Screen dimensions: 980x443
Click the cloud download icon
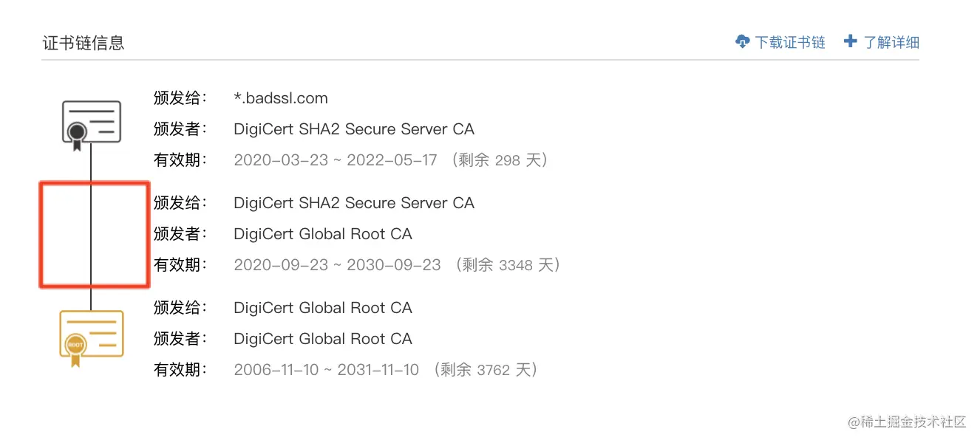[x=742, y=42]
